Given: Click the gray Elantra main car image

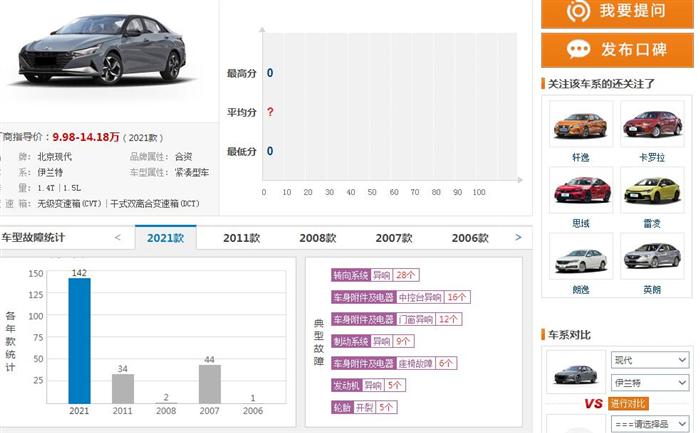Looking at the screenshot, I should tap(103, 49).
